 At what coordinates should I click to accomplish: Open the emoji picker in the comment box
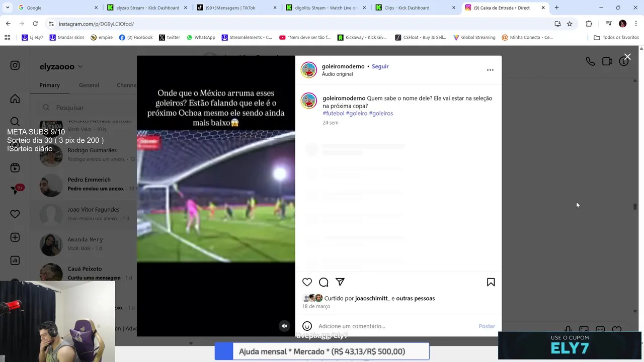pyautogui.click(x=307, y=326)
